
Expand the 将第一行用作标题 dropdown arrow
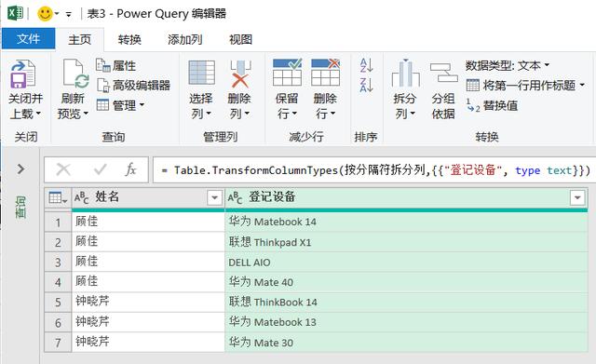(582, 85)
